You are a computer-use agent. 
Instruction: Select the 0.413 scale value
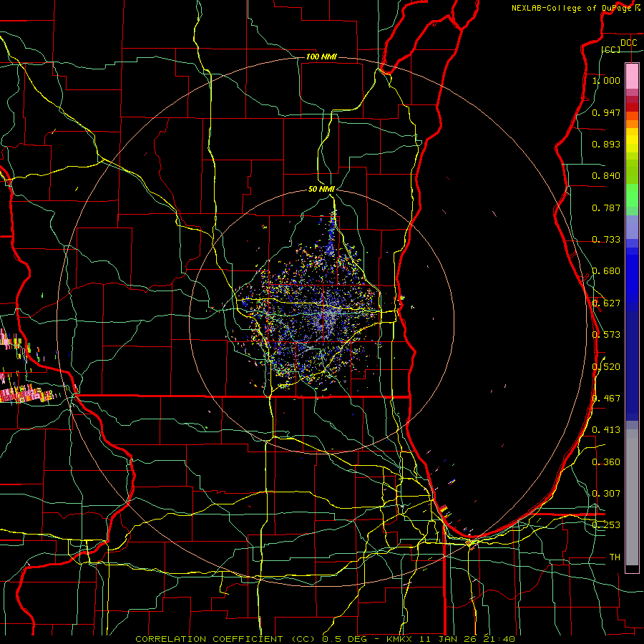(606, 430)
